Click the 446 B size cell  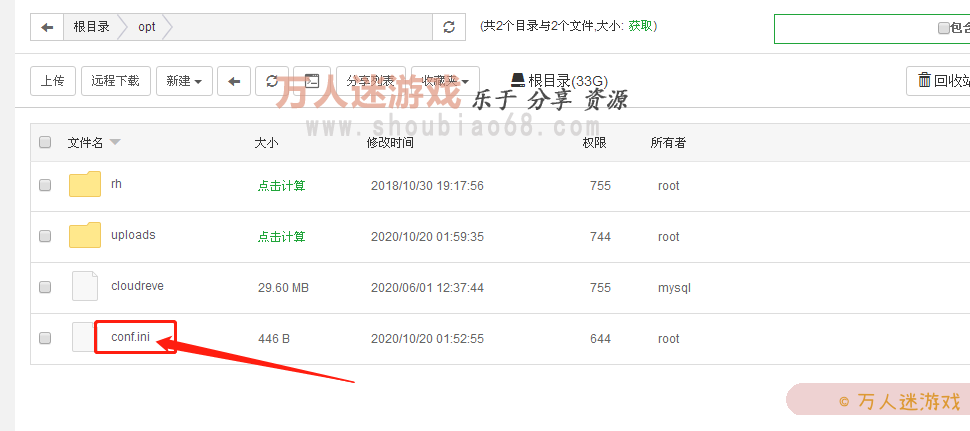coord(274,339)
